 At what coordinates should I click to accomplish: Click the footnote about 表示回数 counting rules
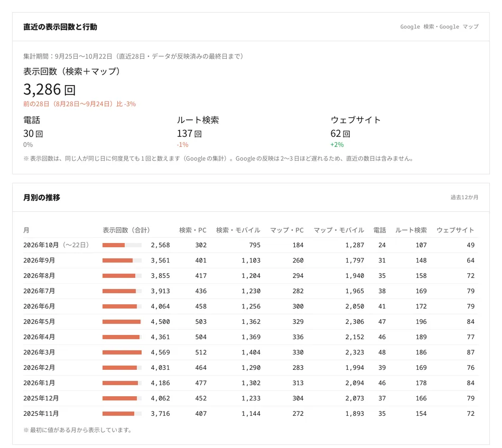click(219, 158)
